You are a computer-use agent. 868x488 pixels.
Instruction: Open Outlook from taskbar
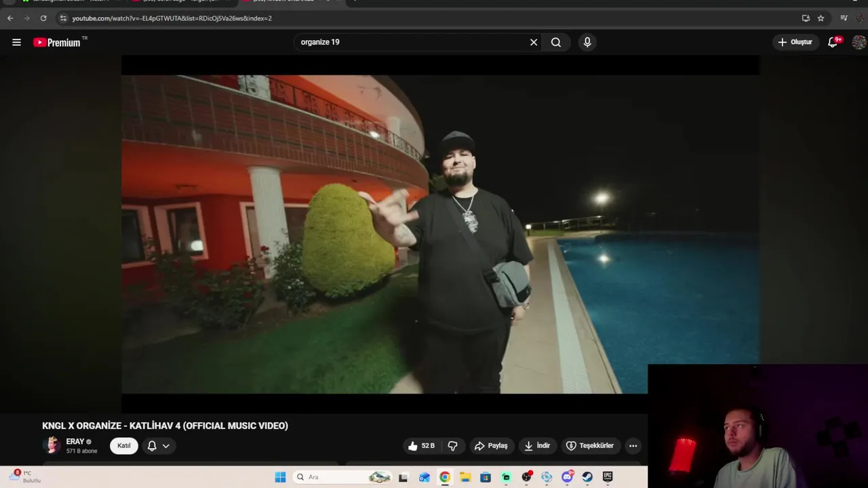pos(424,477)
